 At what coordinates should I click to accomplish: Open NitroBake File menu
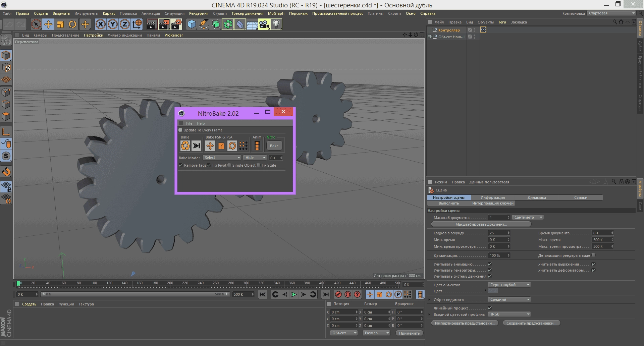(189, 123)
